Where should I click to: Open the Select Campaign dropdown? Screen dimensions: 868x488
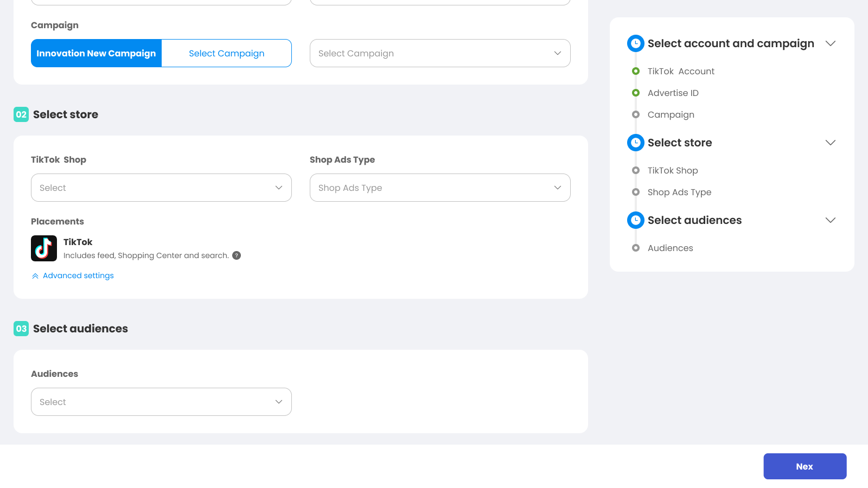439,53
